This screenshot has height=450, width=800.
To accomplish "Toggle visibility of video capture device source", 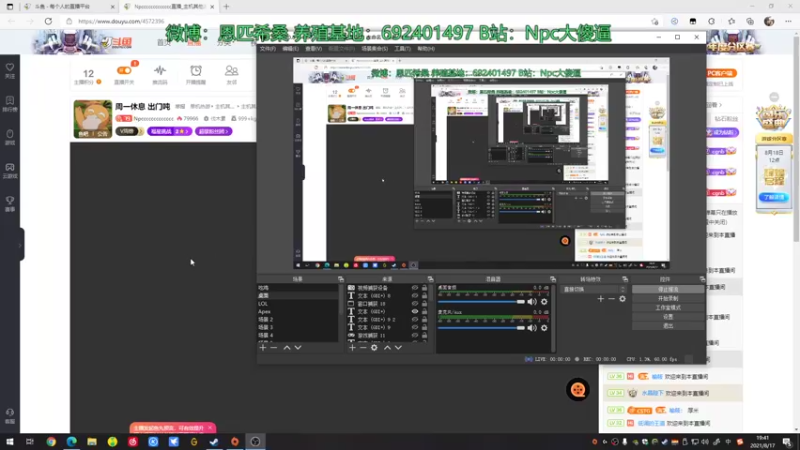I will pos(415,288).
